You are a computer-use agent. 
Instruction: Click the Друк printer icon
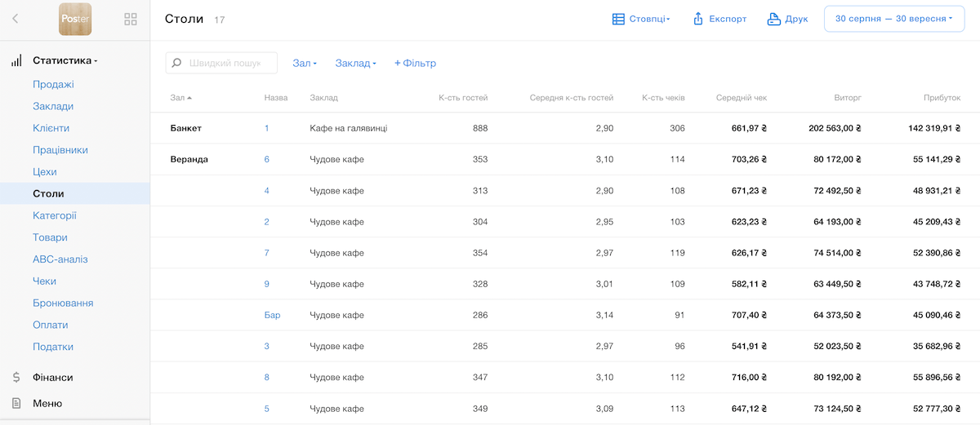click(774, 19)
